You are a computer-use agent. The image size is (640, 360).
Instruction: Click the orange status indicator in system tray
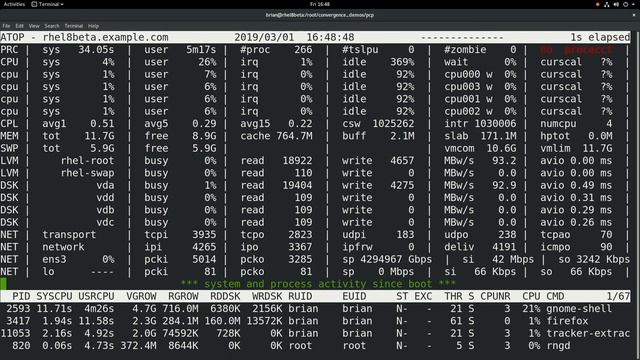click(x=598, y=4)
